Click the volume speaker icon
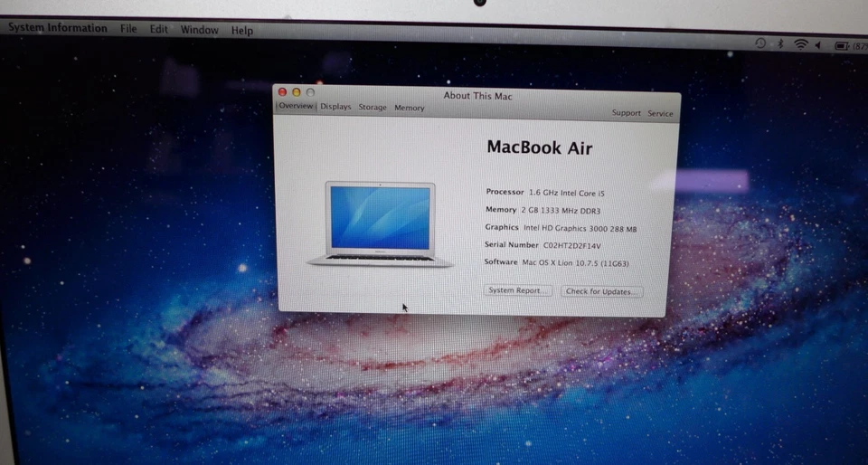 pyautogui.click(x=818, y=46)
